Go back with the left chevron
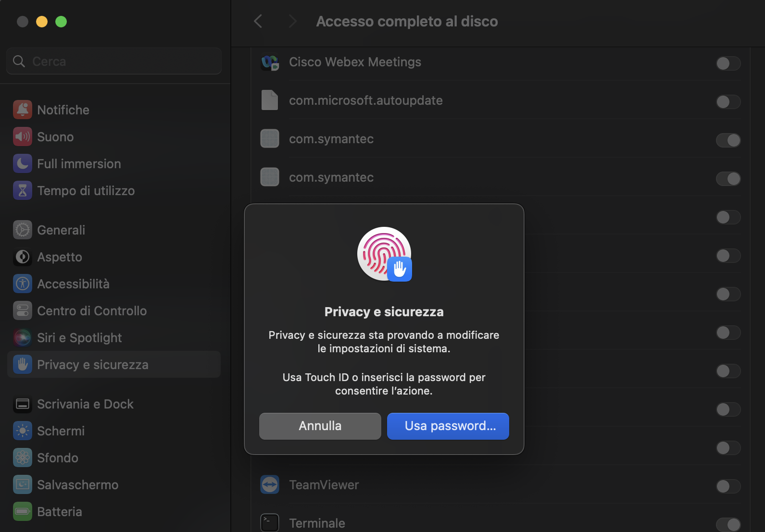This screenshot has height=532, width=765. click(258, 21)
